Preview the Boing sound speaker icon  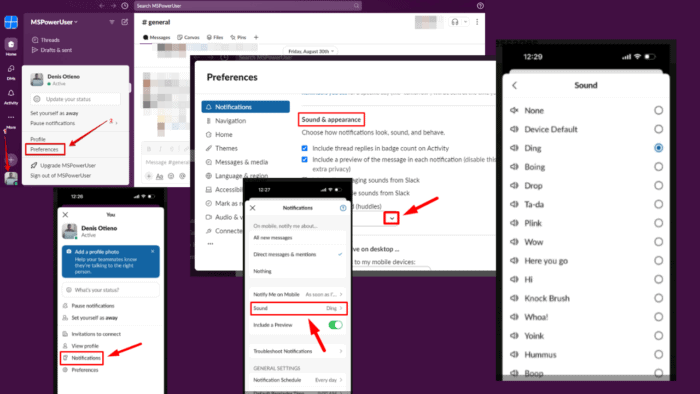click(x=514, y=167)
